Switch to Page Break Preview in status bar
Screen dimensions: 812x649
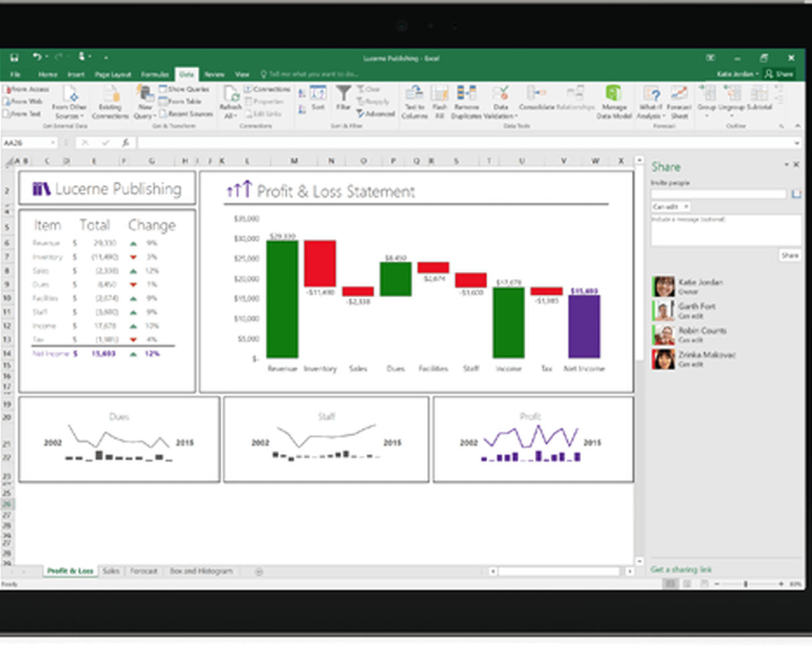(x=704, y=584)
